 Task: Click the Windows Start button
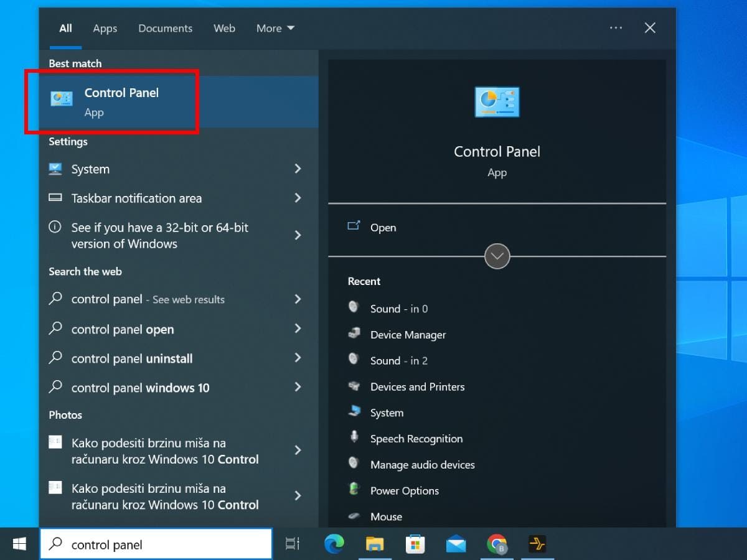tap(19, 544)
